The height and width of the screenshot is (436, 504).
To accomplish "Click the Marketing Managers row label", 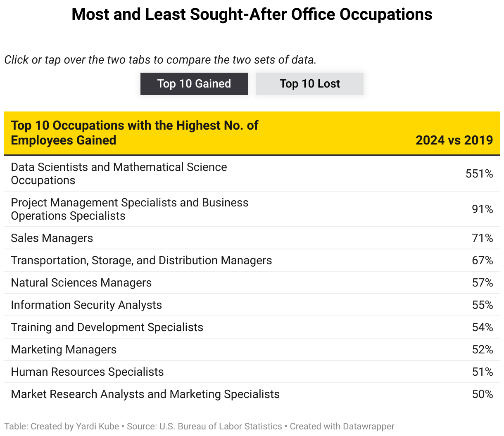I will tap(64, 350).
